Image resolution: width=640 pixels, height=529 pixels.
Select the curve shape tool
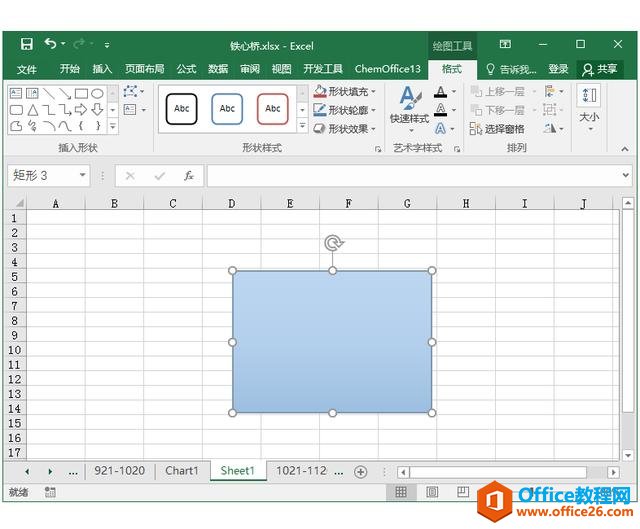pyautogui.click(x=64, y=126)
